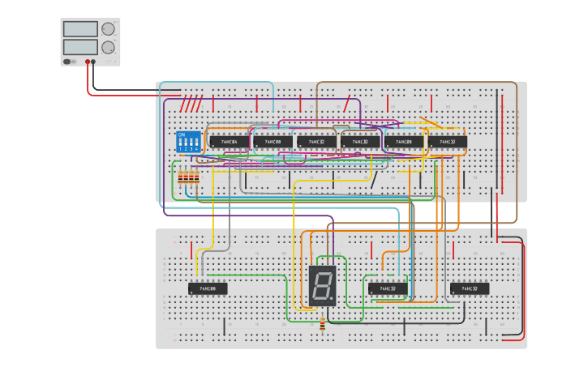The image size is (588, 367).
Task: Select the power supply's lower display screen
Action: pos(80,47)
